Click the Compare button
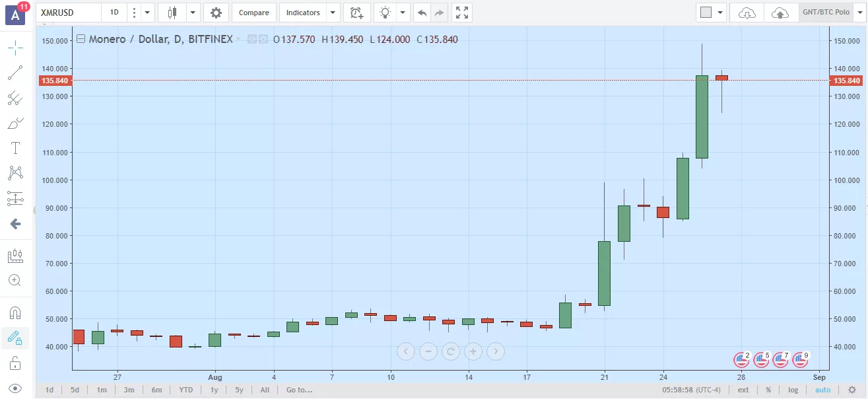 (x=253, y=13)
